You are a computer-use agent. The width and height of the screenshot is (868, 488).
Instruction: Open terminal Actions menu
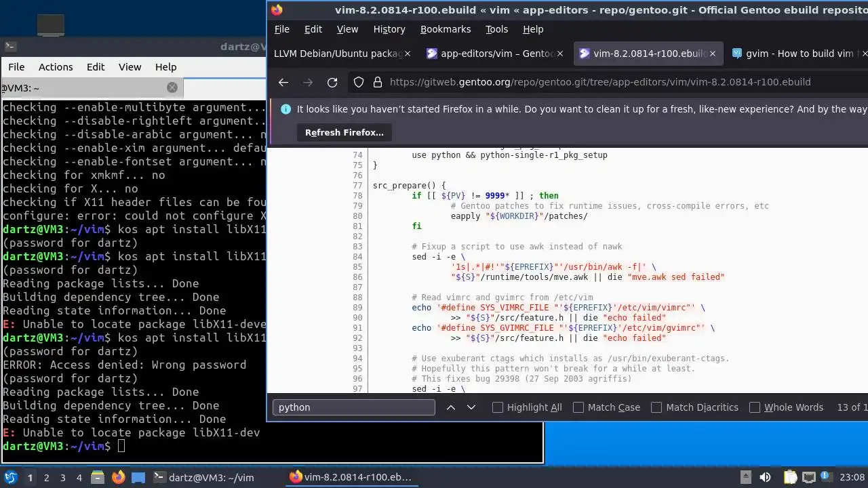[x=56, y=67]
